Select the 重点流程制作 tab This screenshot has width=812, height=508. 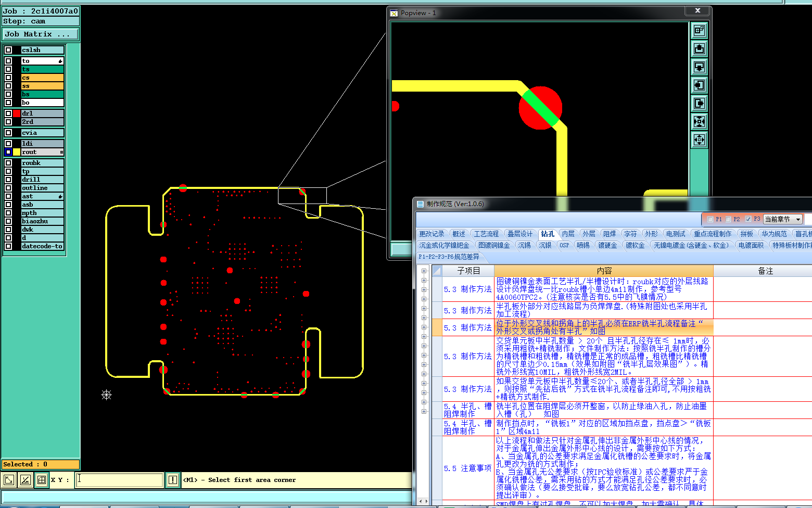click(x=713, y=234)
